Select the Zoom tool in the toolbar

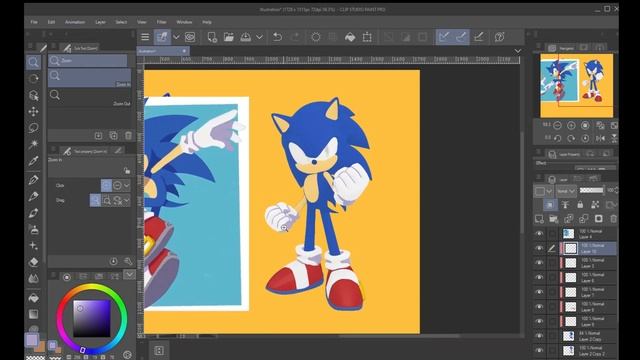33,62
